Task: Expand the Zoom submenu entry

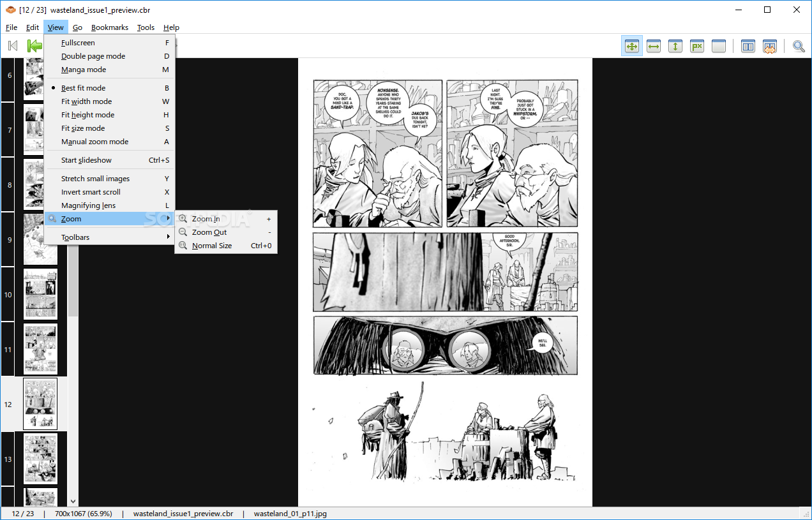Action: [x=109, y=219]
